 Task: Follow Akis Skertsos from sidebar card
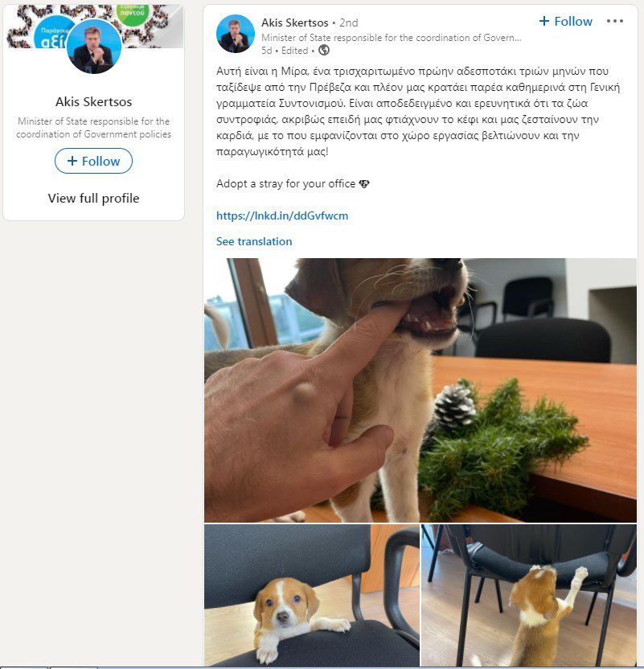(93, 161)
